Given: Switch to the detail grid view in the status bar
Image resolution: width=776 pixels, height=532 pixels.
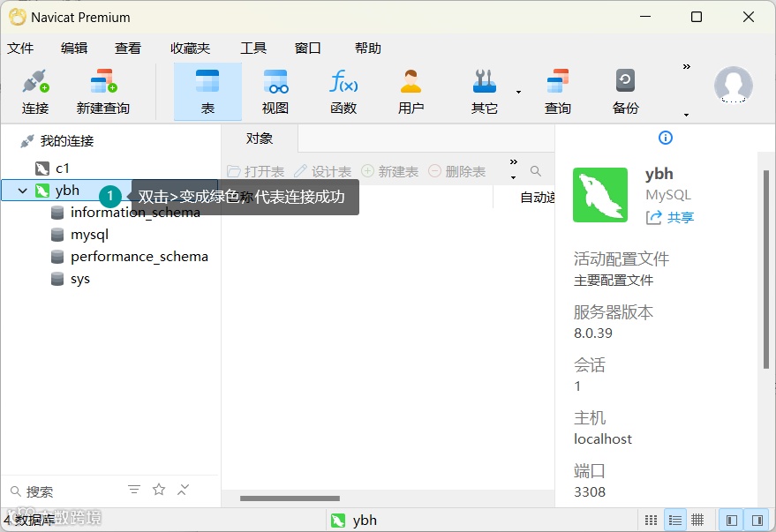Looking at the screenshot, I should pos(697,521).
